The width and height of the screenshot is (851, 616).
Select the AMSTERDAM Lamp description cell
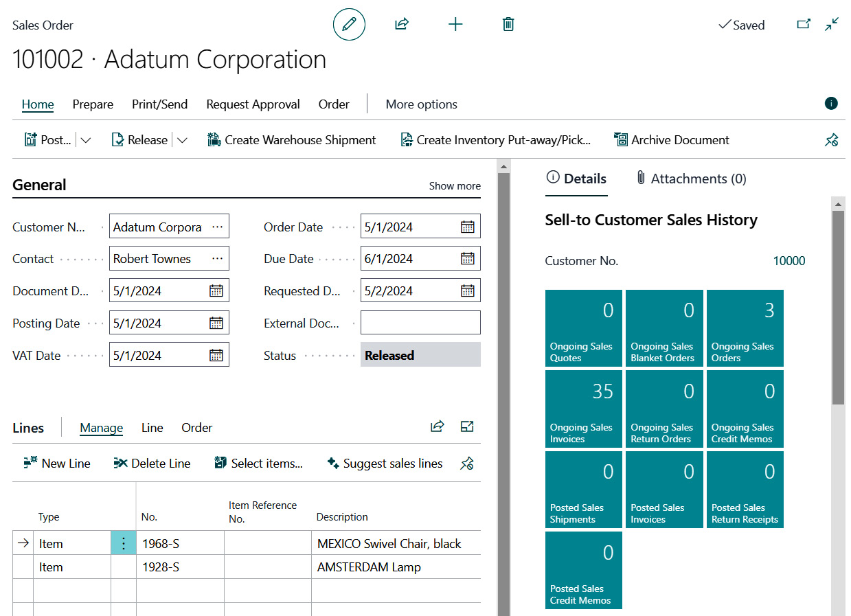396,567
